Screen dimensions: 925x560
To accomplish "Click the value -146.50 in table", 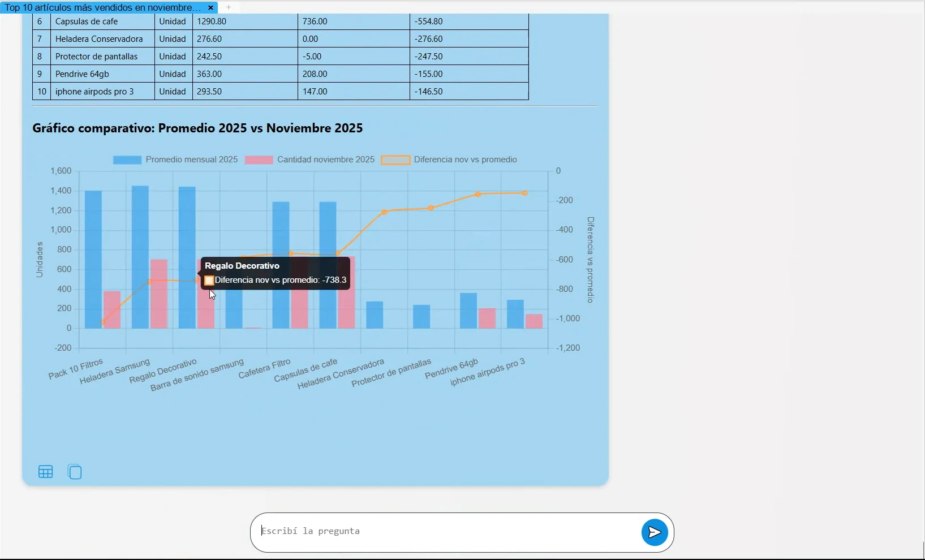I will coord(428,92).
